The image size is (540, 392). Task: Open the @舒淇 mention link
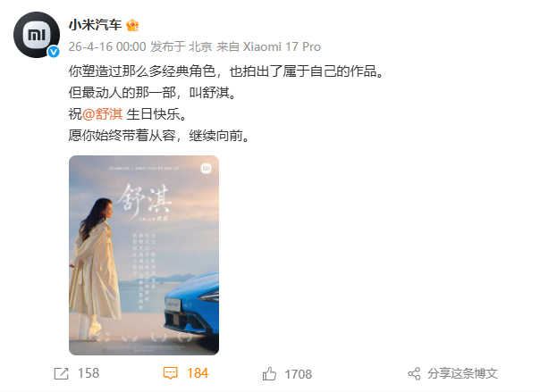102,114
